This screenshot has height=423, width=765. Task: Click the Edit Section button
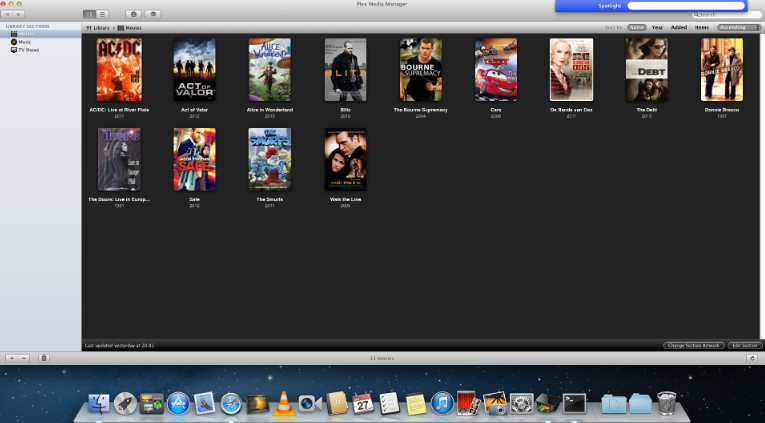745,345
